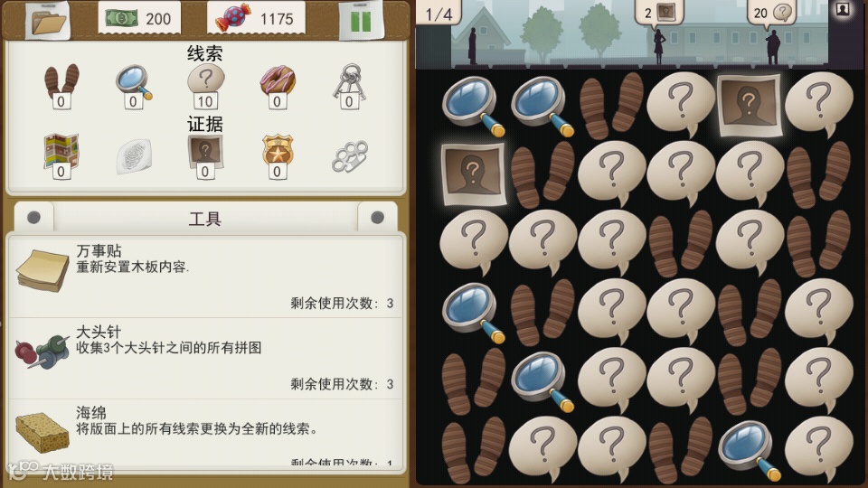Viewport: 868px width, 488px height.
Task: Open the suspect profile icon top-right
Action: [x=843, y=9]
